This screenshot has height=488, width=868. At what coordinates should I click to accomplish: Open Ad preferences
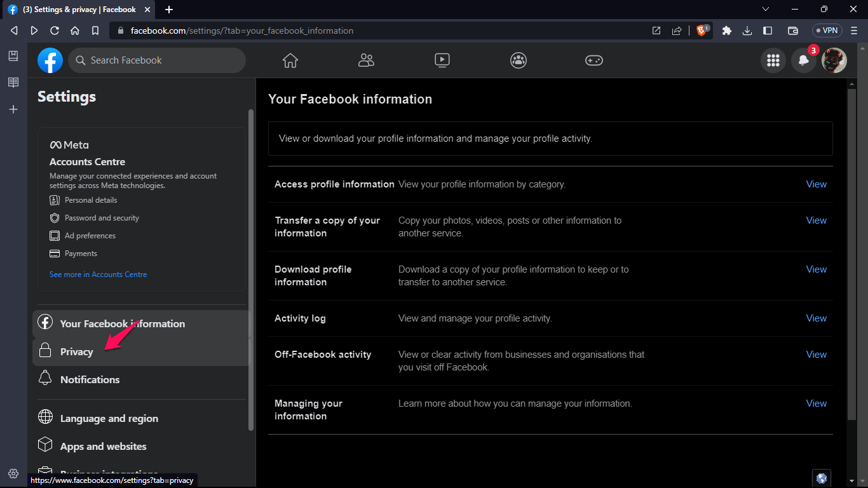90,235
